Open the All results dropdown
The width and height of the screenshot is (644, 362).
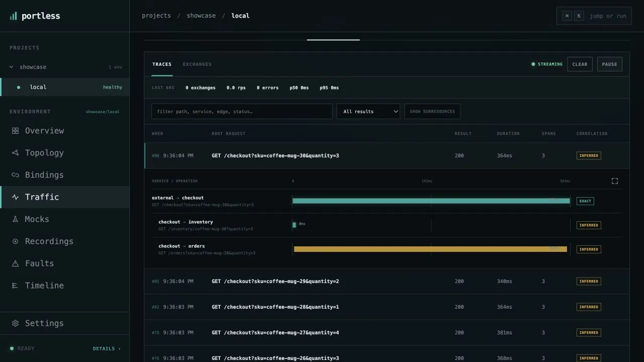point(368,112)
